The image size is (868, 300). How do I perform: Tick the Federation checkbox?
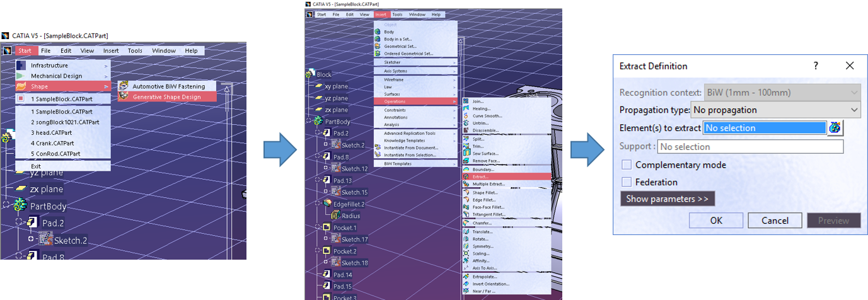coord(627,182)
